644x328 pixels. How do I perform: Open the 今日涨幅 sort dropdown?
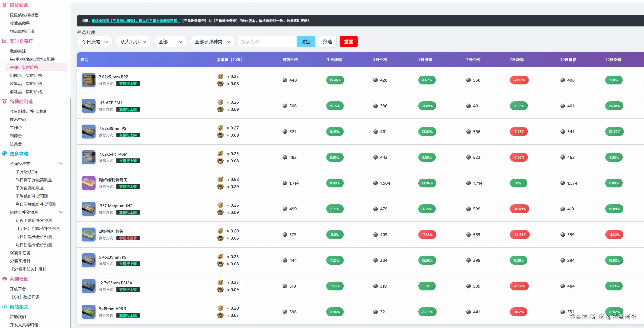point(95,42)
